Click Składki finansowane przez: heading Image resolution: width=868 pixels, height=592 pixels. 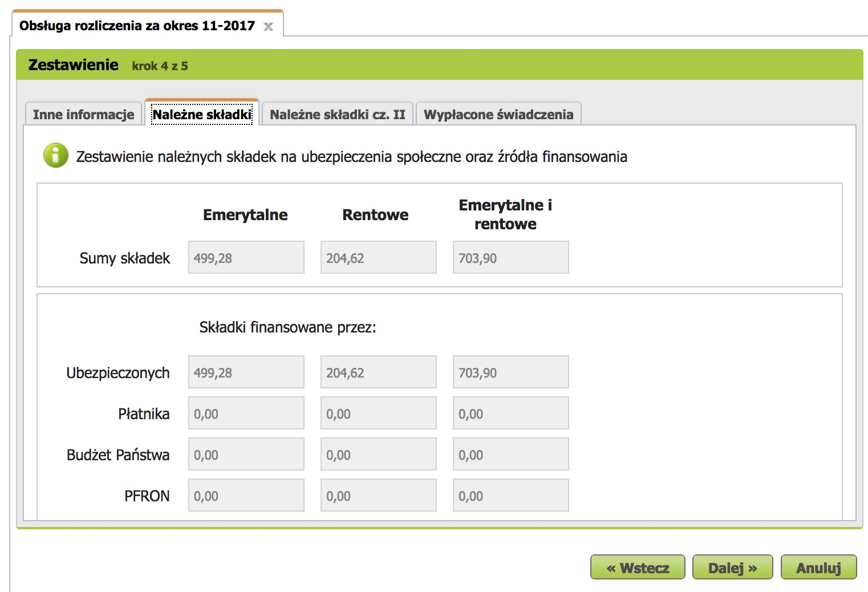287,327
